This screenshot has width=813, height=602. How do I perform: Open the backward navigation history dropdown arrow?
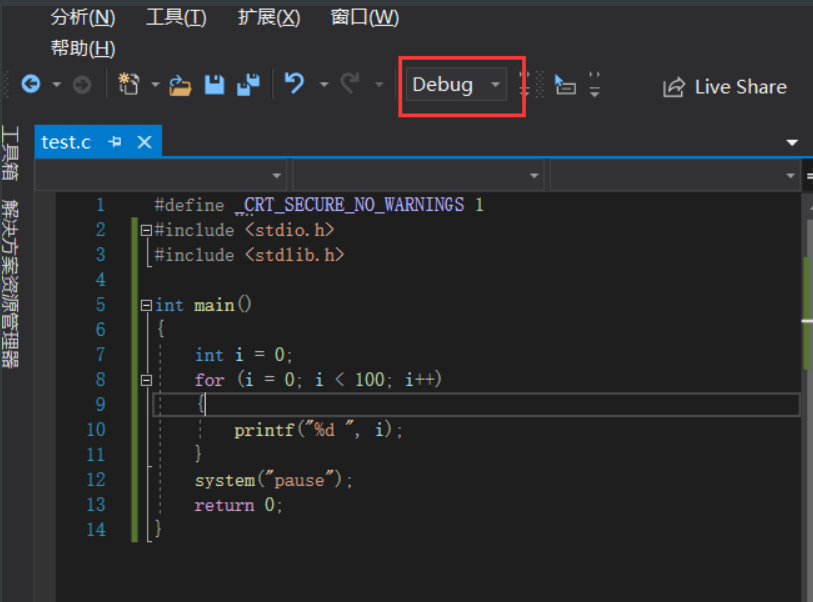pyautogui.click(x=57, y=85)
